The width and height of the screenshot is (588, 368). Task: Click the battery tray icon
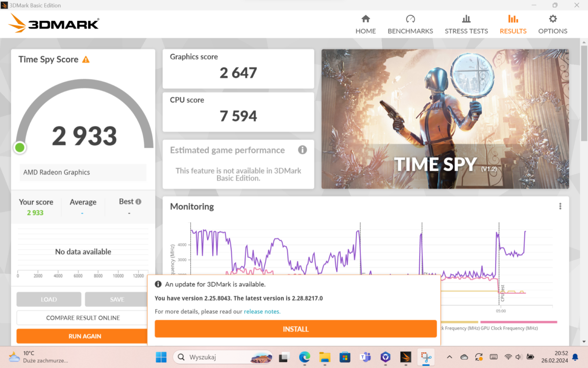[x=530, y=357]
